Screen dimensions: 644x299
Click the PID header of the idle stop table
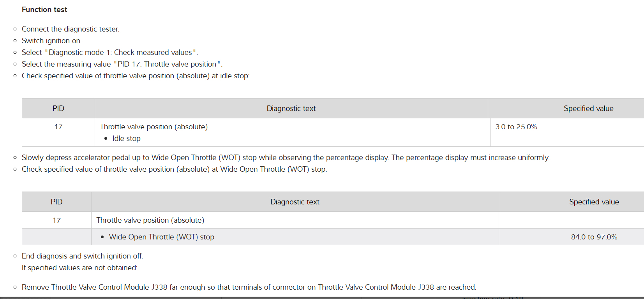pos(58,109)
